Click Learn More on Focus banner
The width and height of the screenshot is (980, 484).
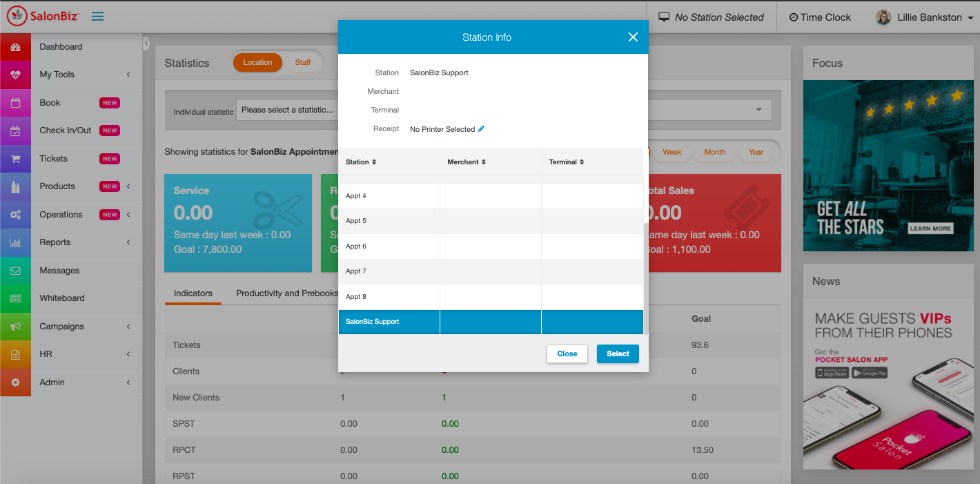(930, 229)
